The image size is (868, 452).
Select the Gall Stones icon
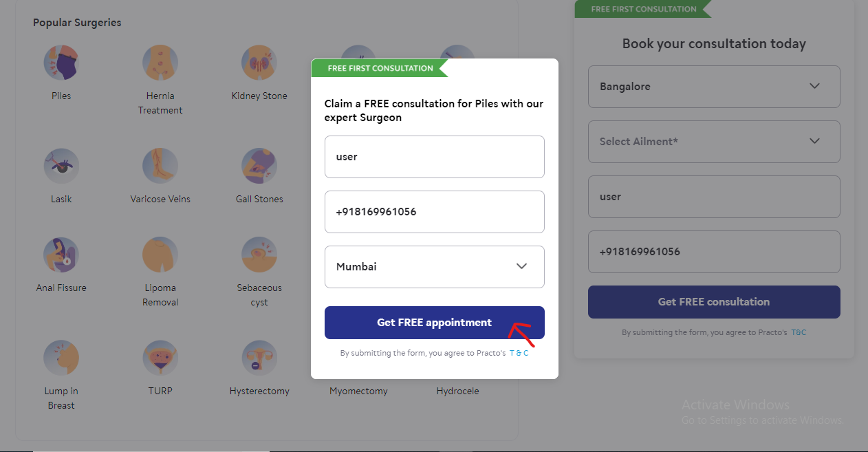[x=259, y=166]
